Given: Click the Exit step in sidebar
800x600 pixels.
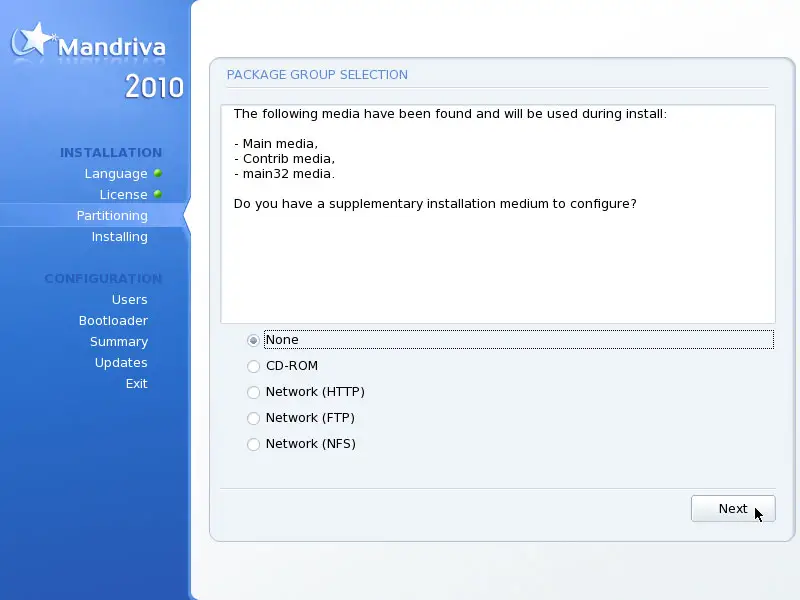Looking at the screenshot, I should click(137, 384).
